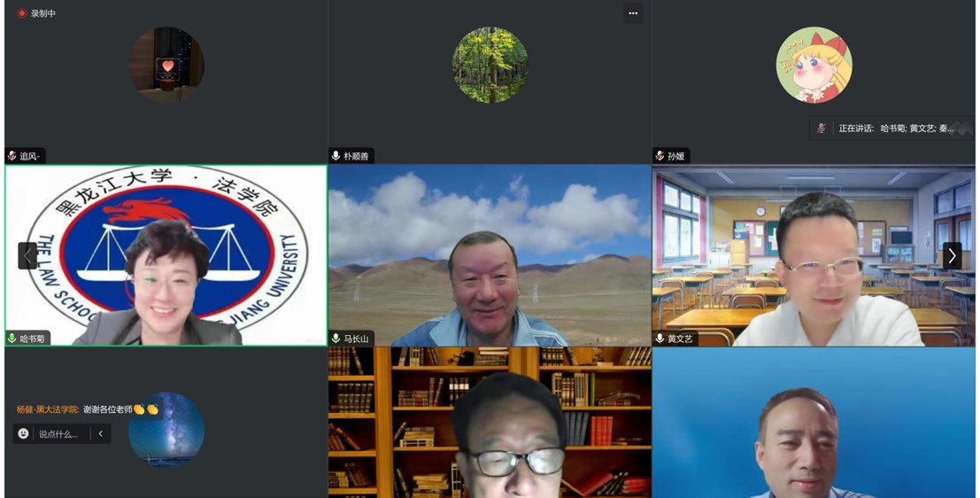The image size is (980, 498).
Task: Open the three-dot more options menu
Action: [632, 13]
